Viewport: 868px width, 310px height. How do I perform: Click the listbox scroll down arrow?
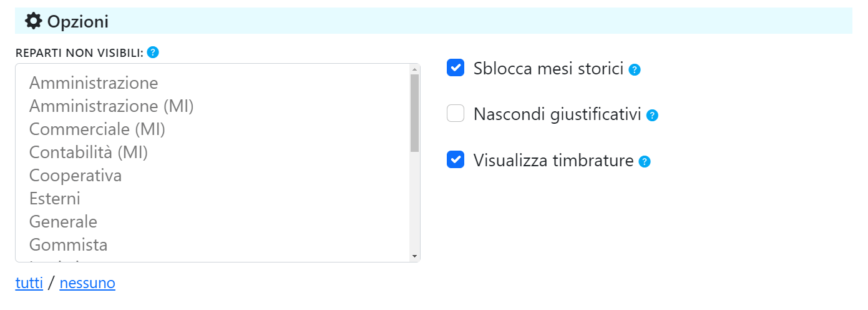[414, 256]
